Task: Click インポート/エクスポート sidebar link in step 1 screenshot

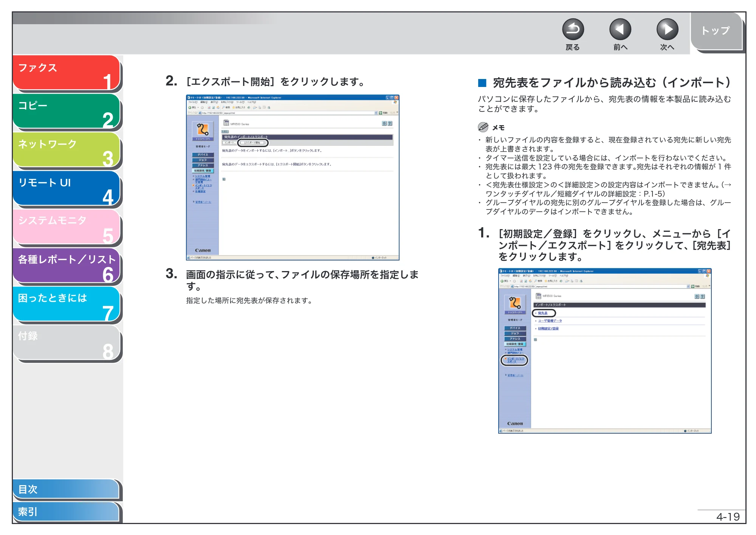Action: pyautogui.click(x=515, y=360)
